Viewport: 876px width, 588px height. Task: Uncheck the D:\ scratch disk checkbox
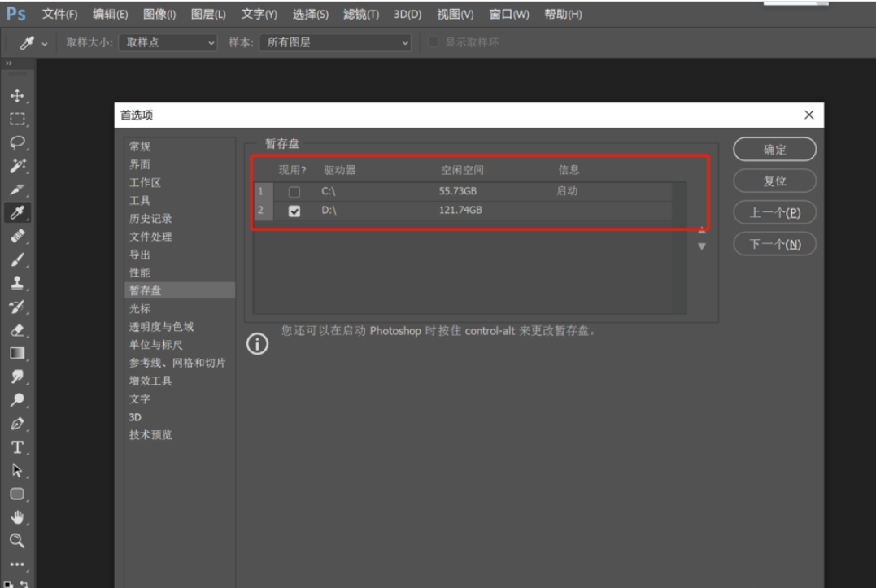coord(294,211)
